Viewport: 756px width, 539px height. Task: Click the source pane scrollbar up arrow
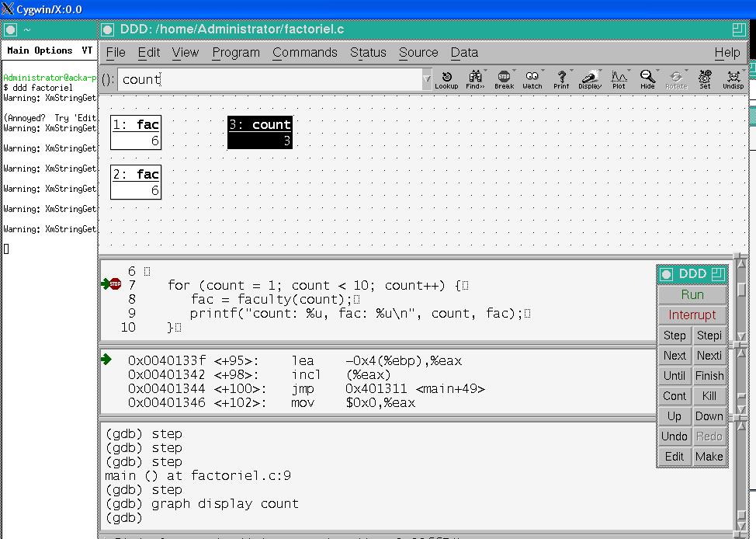(742, 265)
